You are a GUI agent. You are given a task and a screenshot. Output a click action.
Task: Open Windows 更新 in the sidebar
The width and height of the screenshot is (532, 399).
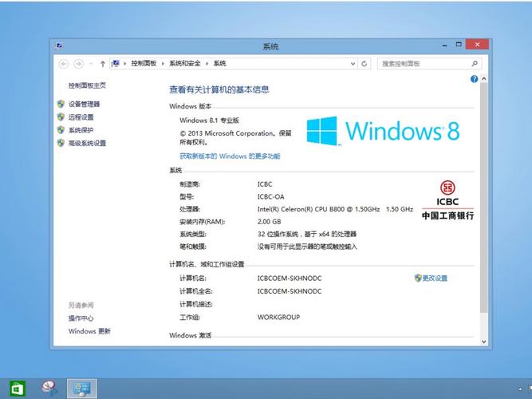89,331
